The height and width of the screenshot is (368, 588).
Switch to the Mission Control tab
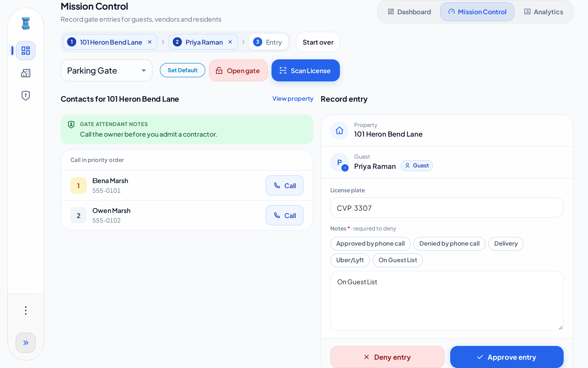point(477,12)
